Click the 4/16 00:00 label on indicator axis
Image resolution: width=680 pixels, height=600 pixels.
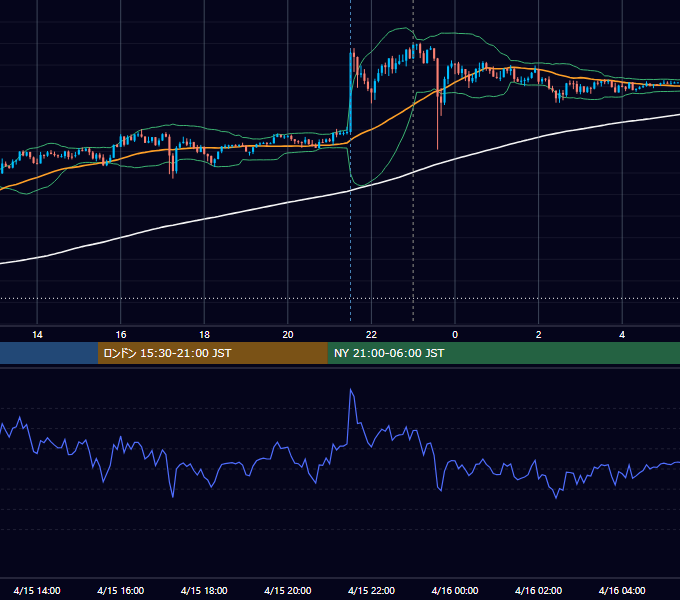(x=455, y=590)
